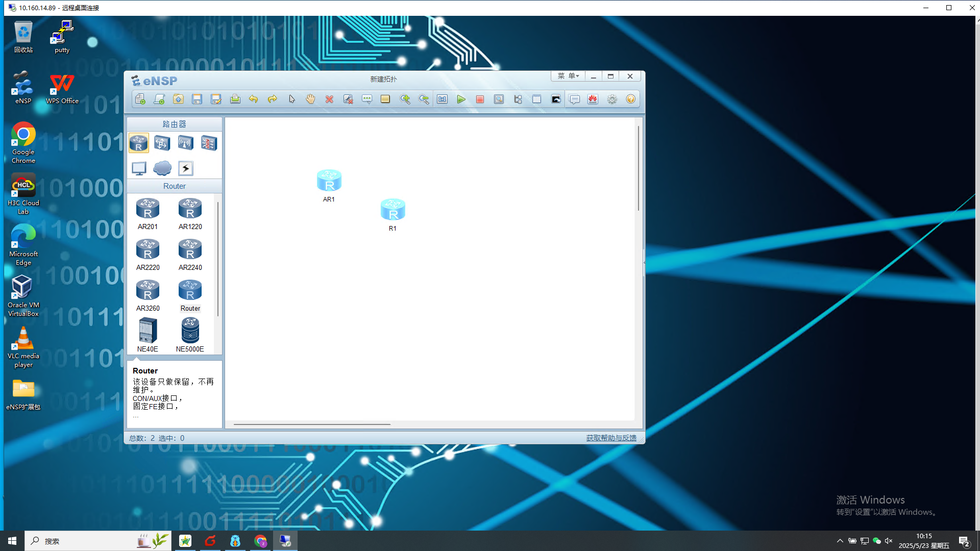Screen dimensions: 980x551
Task: Select the Switch device category icon
Action: click(x=162, y=143)
